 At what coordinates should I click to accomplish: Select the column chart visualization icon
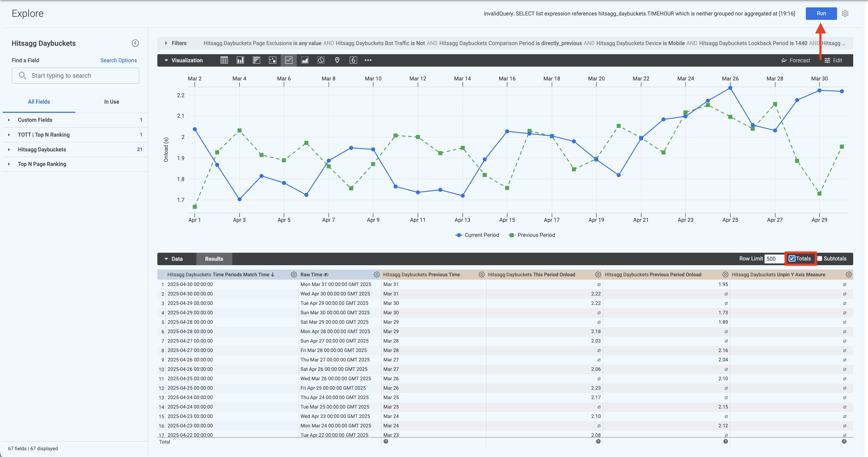[x=240, y=60]
